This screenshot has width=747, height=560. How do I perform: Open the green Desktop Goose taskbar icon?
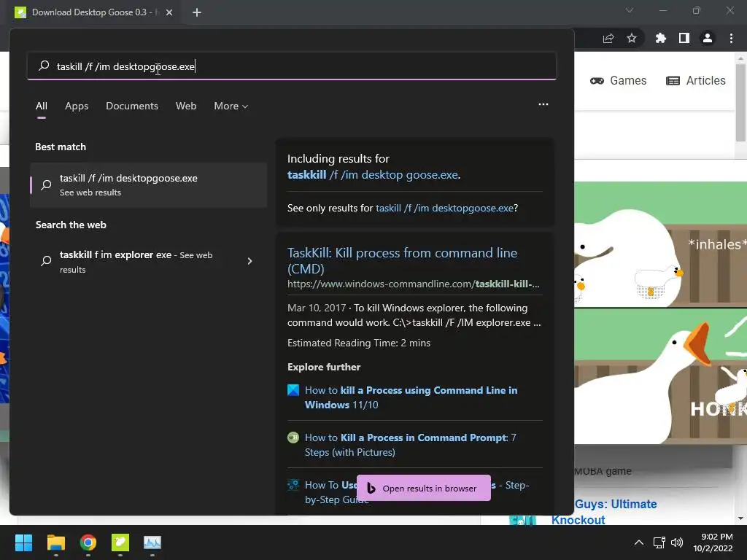point(120,542)
